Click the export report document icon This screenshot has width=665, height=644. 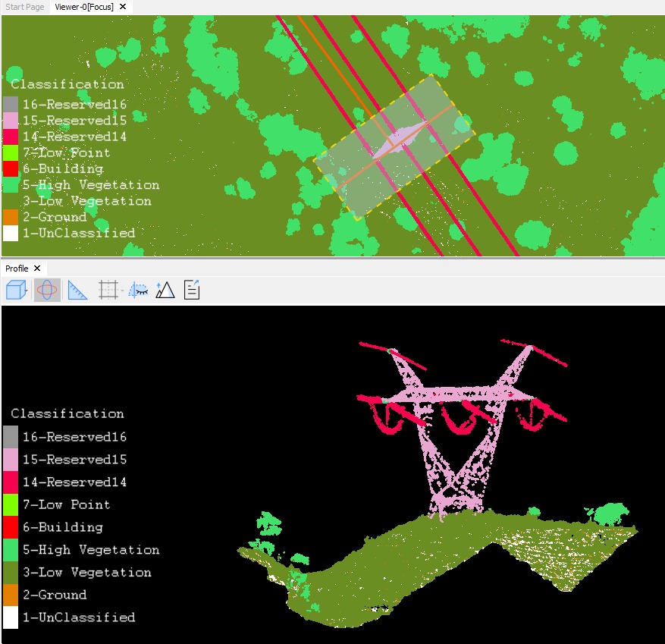pyautogui.click(x=192, y=291)
